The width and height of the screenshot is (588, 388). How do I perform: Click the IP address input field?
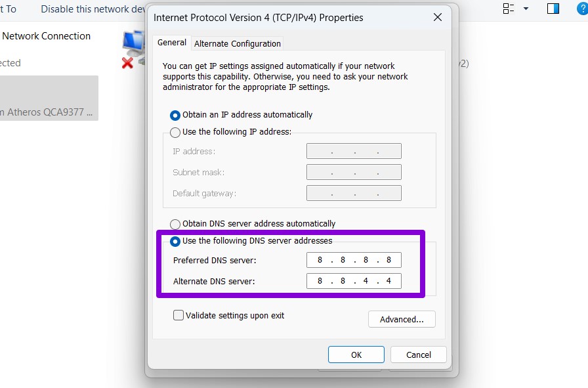[354, 150]
